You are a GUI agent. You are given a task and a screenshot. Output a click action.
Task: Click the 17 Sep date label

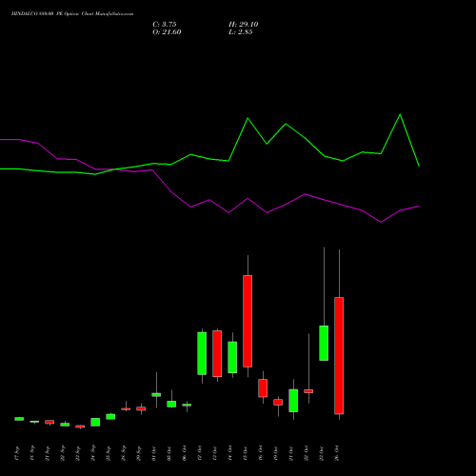point(17,453)
